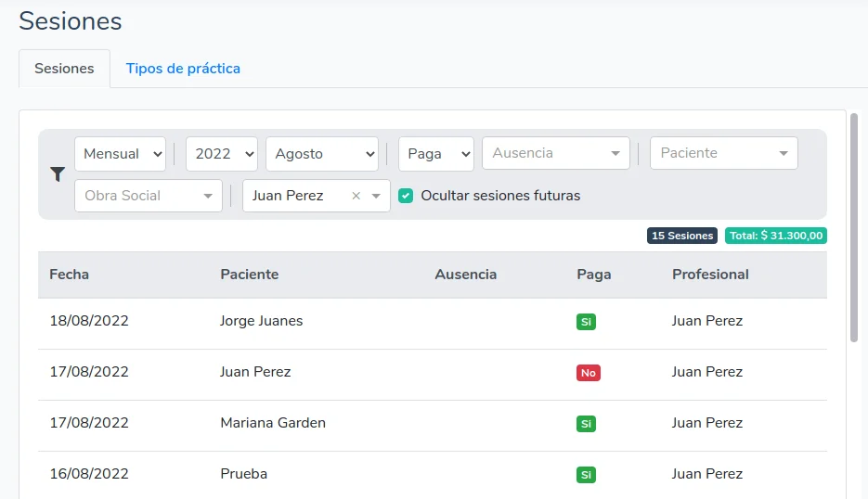
Task: Switch to Tipos de práctica tab
Action: tap(183, 69)
